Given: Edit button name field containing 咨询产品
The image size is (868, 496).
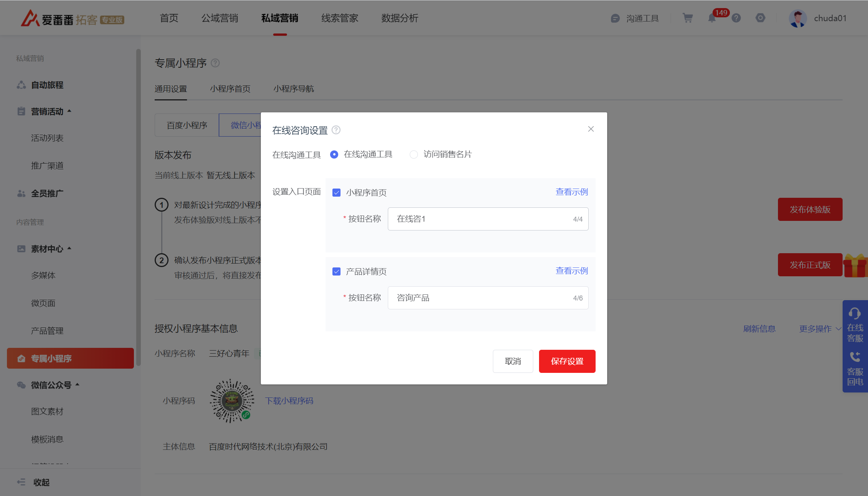Looking at the screenshot, I should 488,298.
